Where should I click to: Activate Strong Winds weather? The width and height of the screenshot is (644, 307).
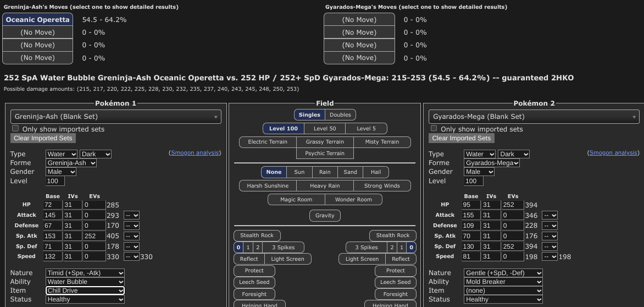(382, 186)
